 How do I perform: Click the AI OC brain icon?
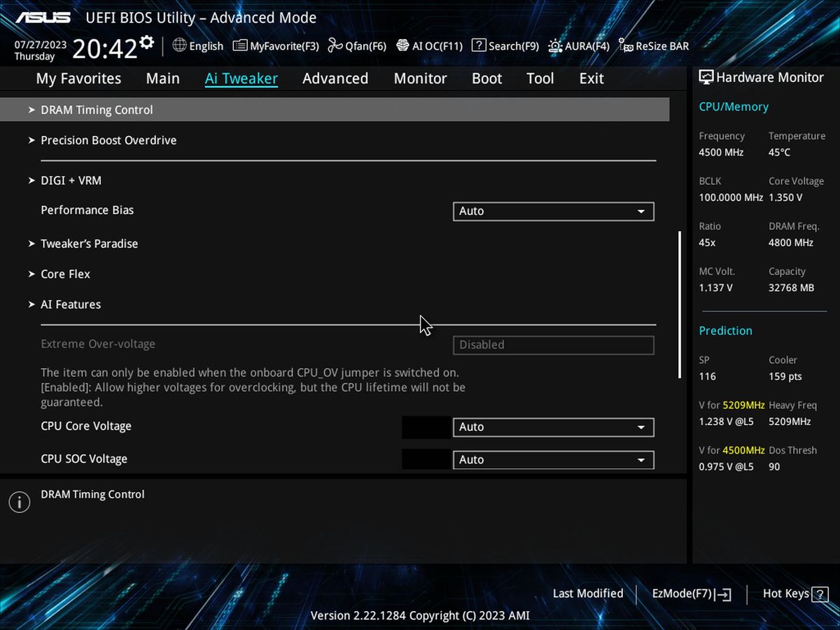click(x=402, y=45)
